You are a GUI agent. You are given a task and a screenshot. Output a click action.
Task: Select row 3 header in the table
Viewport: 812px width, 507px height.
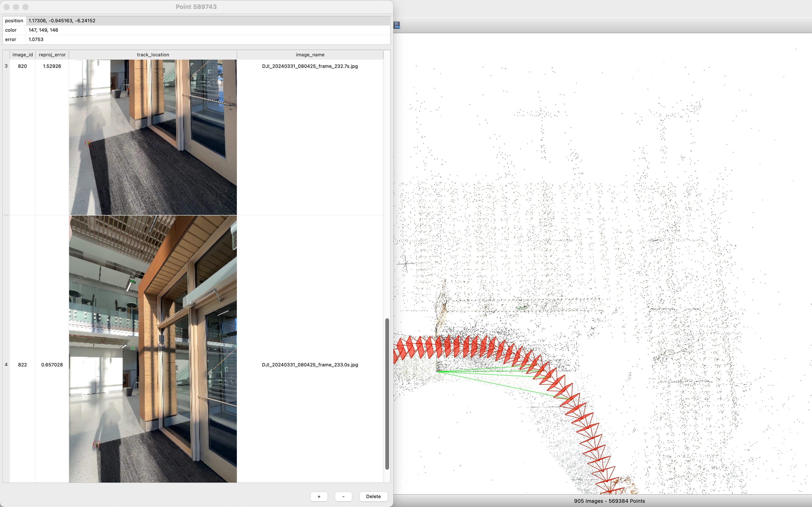[6, 66]
